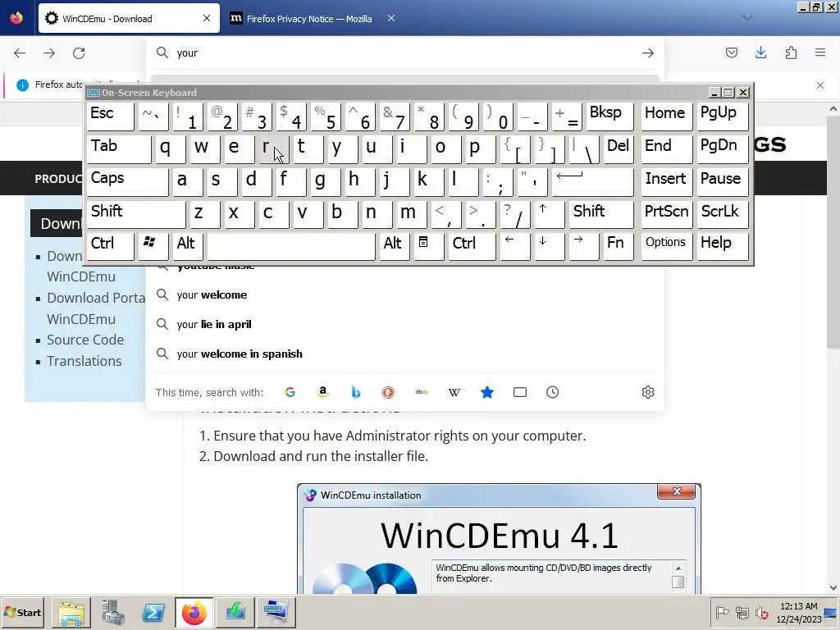Search with Bing icon

point(356,392)
